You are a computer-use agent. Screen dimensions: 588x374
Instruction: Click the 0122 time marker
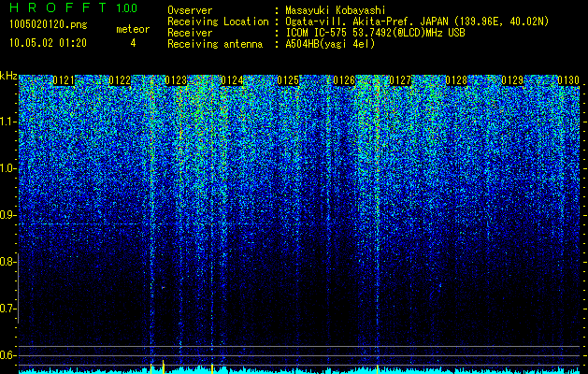[120, 80]
